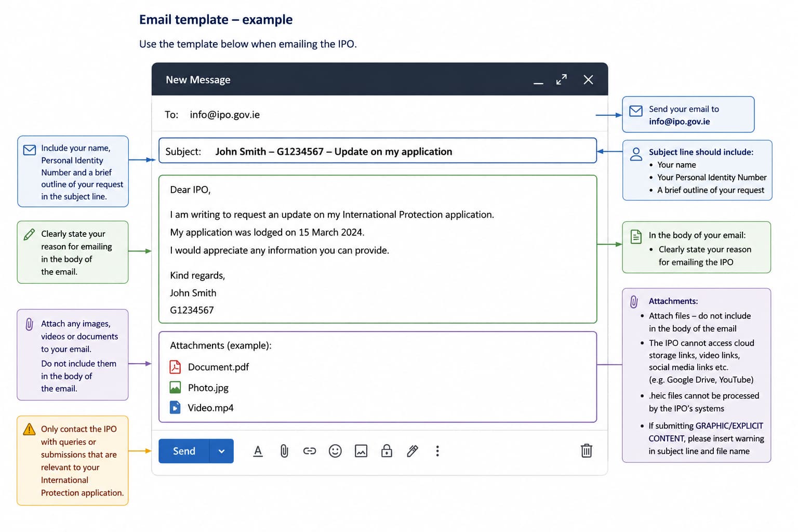
Task: Open the Video.mp4 attachment
Action: (x=210, y=408)
